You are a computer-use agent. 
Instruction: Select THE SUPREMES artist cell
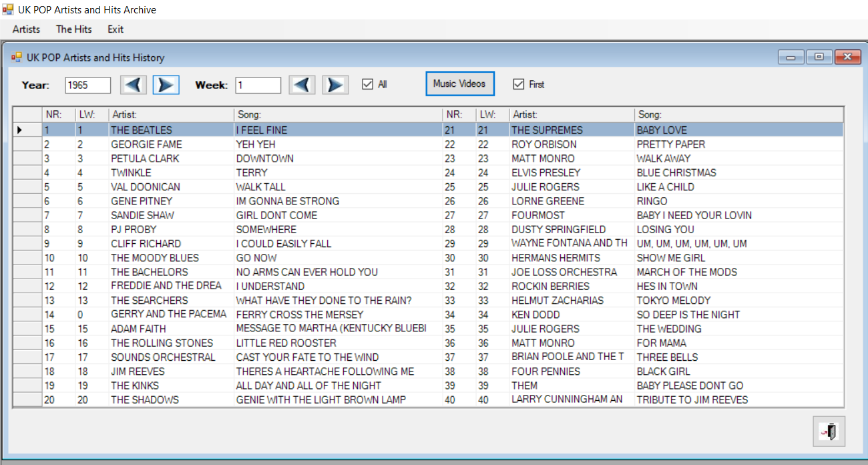coord(572,130)
